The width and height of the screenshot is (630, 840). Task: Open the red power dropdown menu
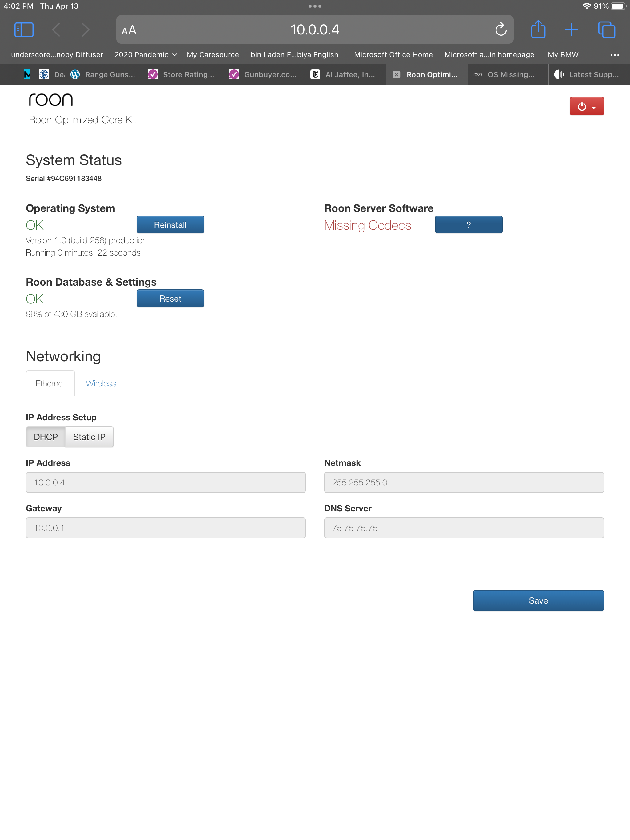click(586, 106)
